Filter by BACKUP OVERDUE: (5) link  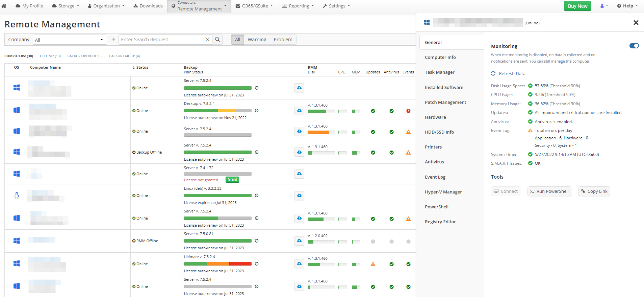click(85, 56)
